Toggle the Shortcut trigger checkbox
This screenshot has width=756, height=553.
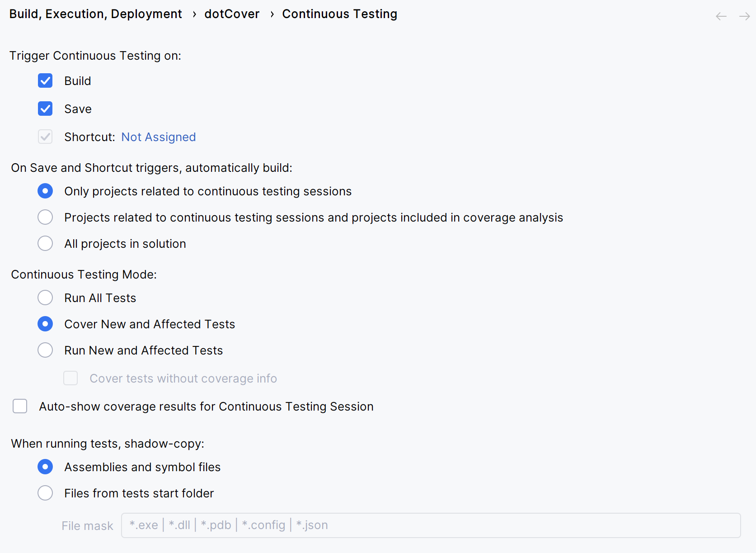coord(45,137)
